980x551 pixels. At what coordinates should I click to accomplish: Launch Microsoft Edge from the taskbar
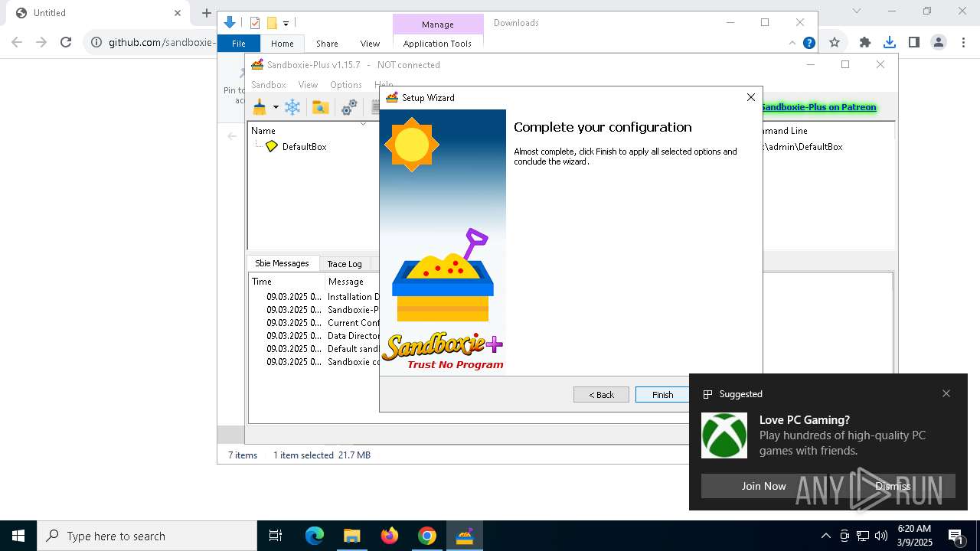pos(315,536)
